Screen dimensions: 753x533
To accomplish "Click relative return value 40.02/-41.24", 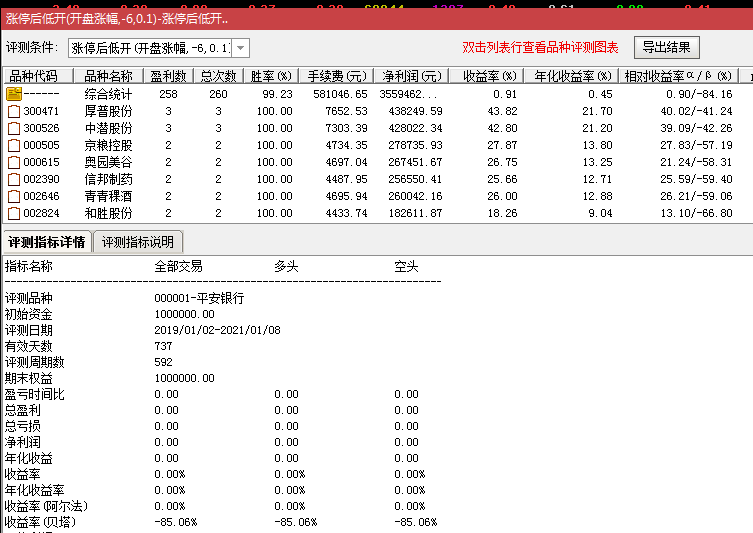I will [696, 111].
